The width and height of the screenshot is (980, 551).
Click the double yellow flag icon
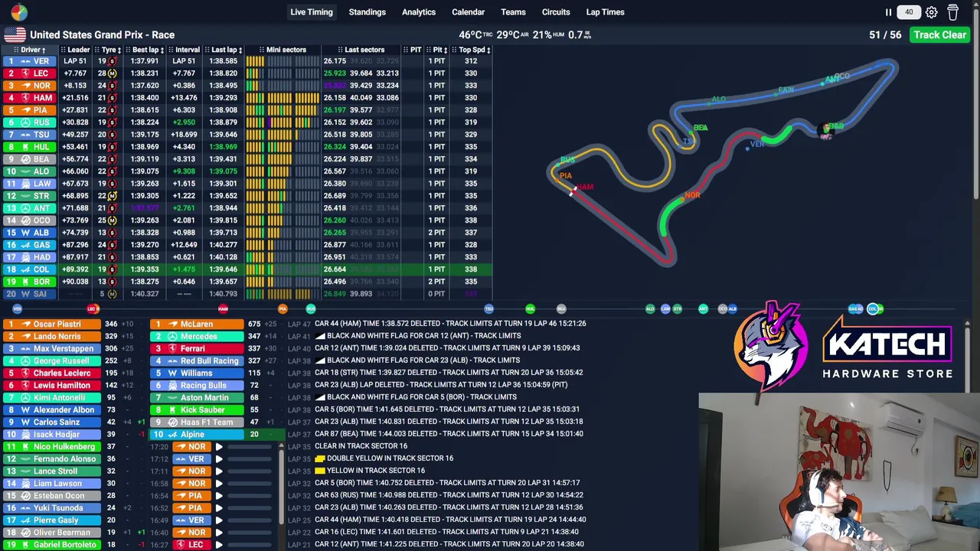coord(320,458)
